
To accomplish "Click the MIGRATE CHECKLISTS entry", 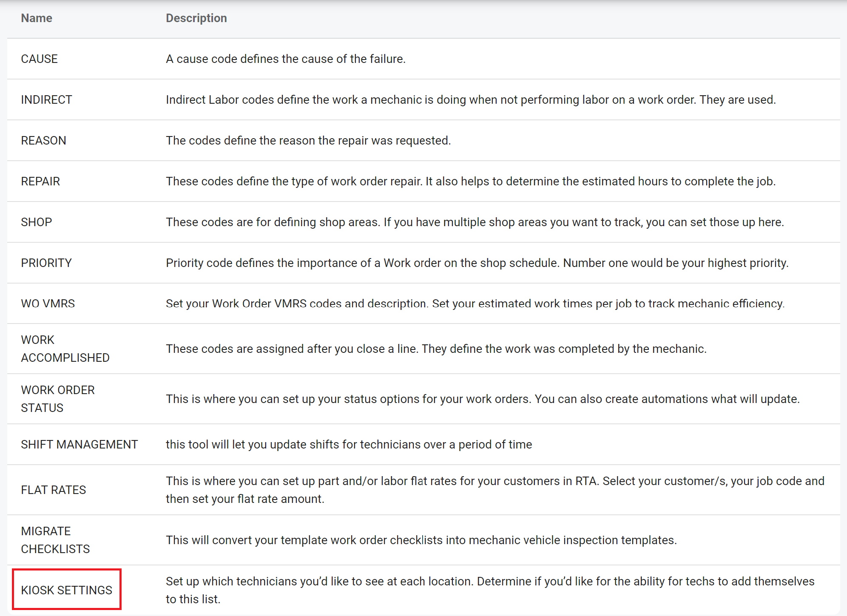I will (x=55, y=540).
